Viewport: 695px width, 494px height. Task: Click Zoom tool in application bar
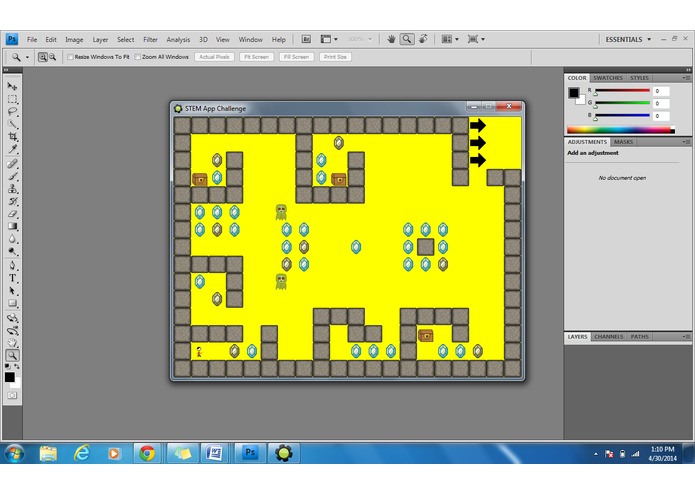(406, 39)
